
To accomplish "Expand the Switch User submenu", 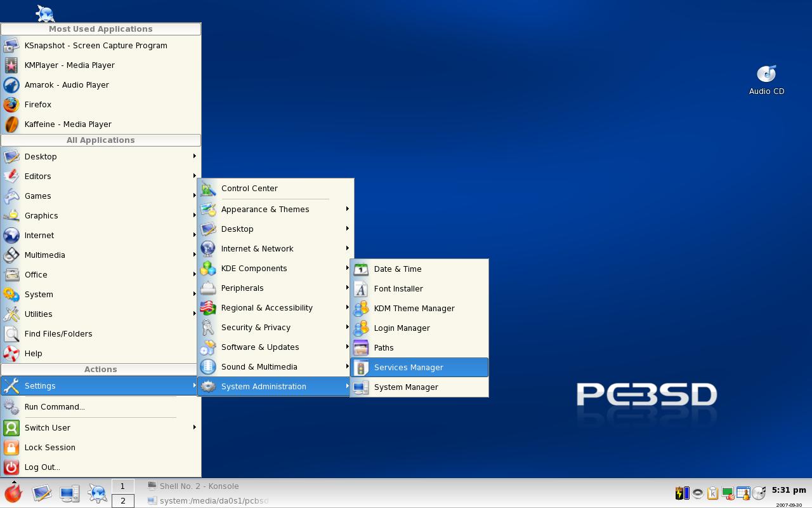I will coord(101,427).
